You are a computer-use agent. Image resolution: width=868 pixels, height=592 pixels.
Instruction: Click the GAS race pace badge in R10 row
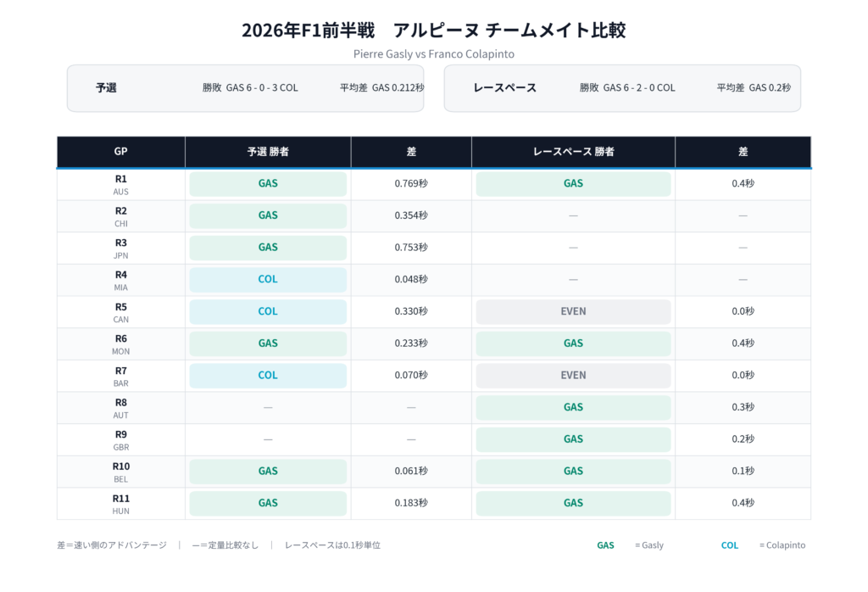(574, 472)
